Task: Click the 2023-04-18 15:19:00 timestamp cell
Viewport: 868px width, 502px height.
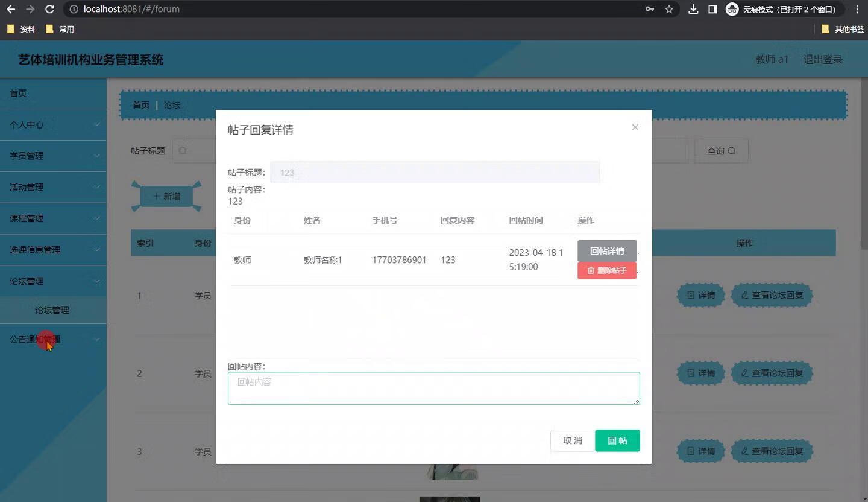Action: 536,259
